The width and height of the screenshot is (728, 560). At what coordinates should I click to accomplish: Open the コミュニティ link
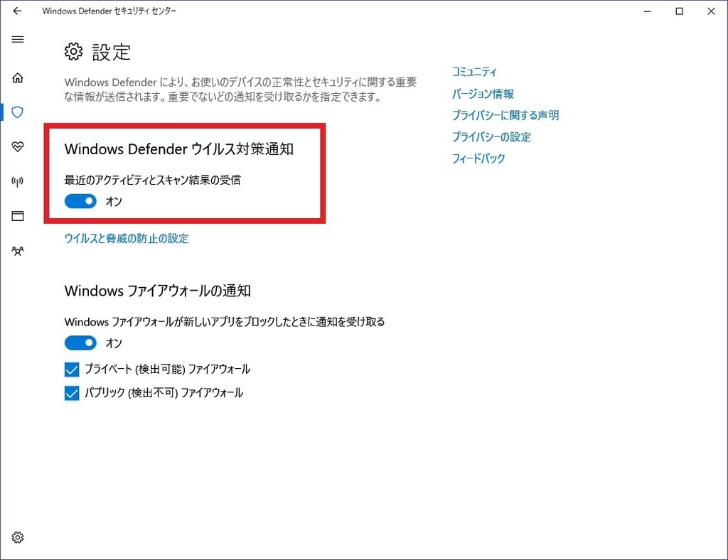pyautogui.click(x=474, y=72)
